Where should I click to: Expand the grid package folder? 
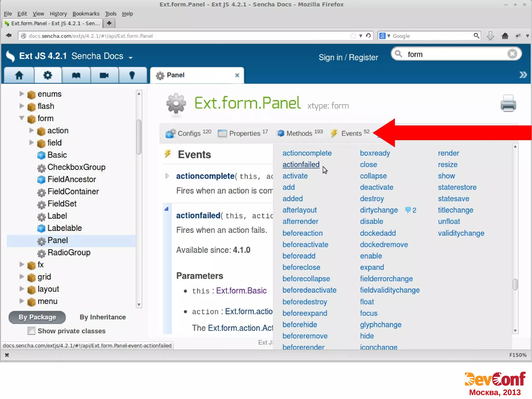22,277
